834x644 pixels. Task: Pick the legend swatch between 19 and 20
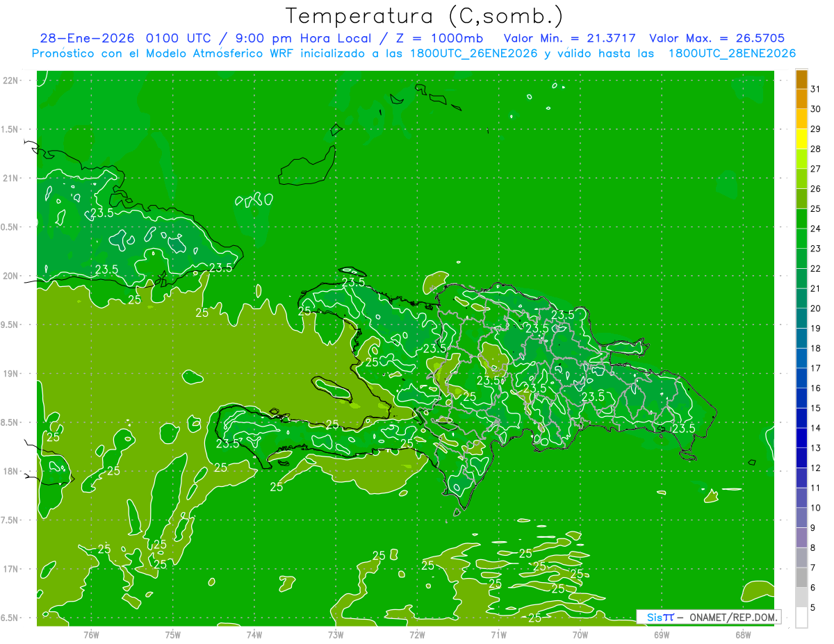tap(801, 318)
